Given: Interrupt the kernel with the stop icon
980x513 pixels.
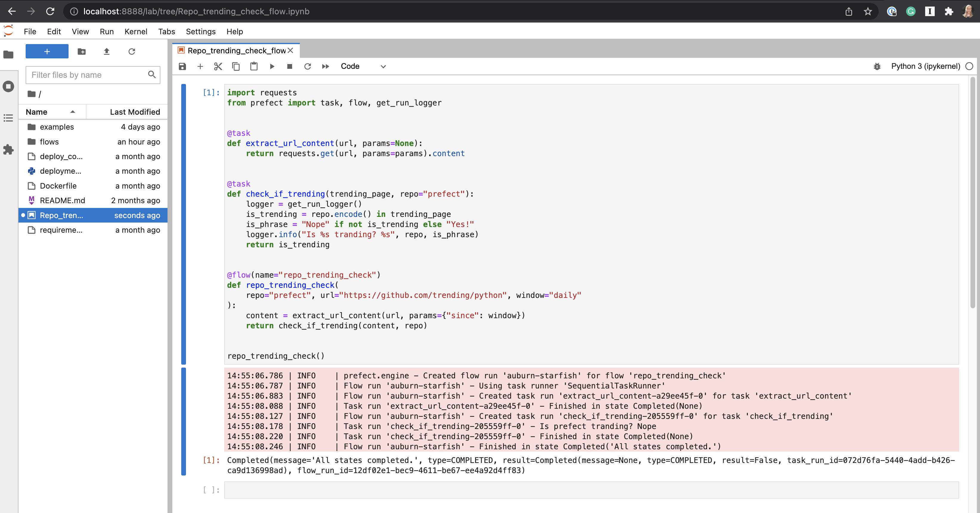Looking at the screenshot, I should [x=289, y=66].
